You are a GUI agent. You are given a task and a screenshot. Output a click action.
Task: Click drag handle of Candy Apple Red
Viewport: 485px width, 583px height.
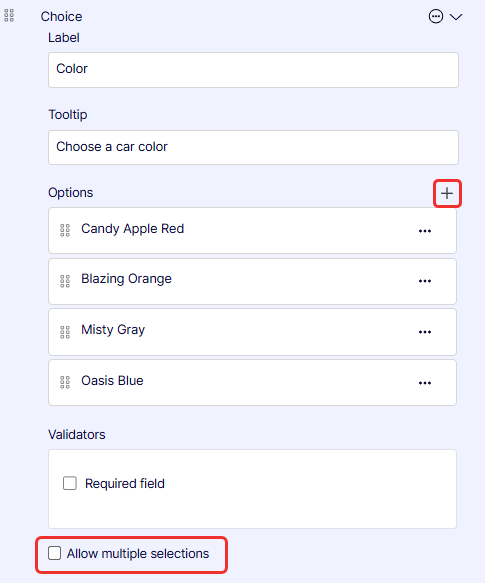[65, 230]
